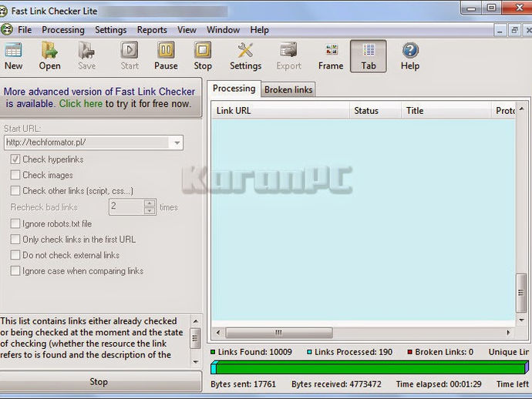Click the Fast Link Checker title bar icon
Image resolution: width=532 pixels, height=399 pixels.
coord(3,12)
